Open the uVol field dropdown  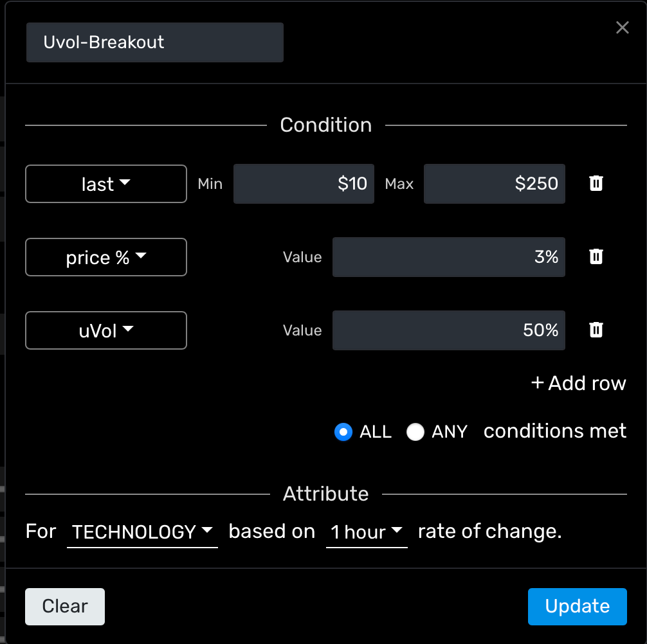[106, 330]
